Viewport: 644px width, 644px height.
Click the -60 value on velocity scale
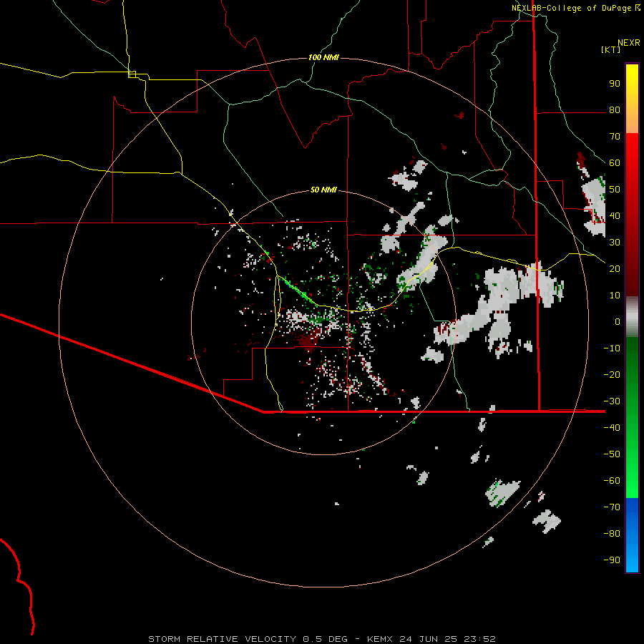click(612, 481)
